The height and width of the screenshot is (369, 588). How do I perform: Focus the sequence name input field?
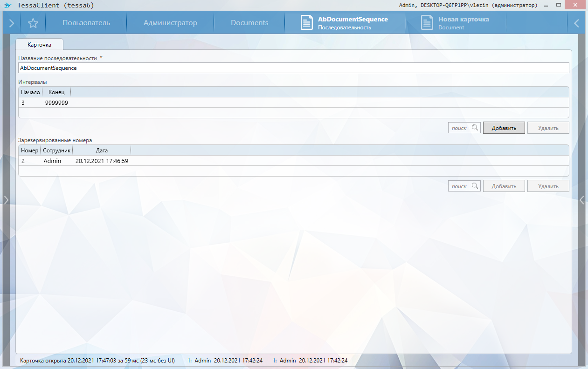293,68
